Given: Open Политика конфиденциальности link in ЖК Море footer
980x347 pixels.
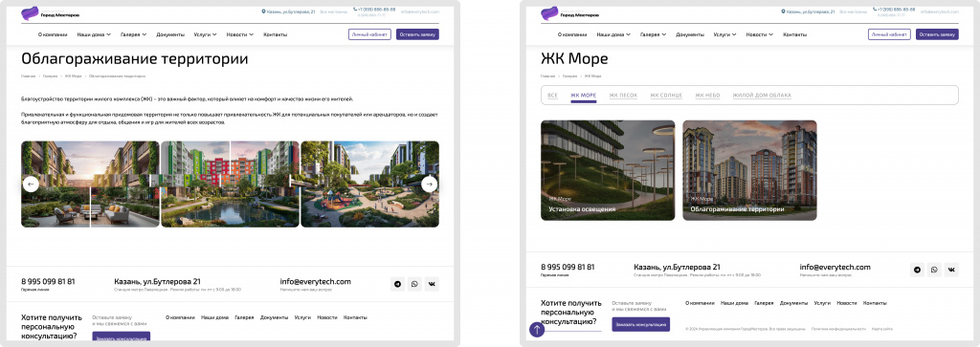Looking at the screenshot, I should [838, 328].
